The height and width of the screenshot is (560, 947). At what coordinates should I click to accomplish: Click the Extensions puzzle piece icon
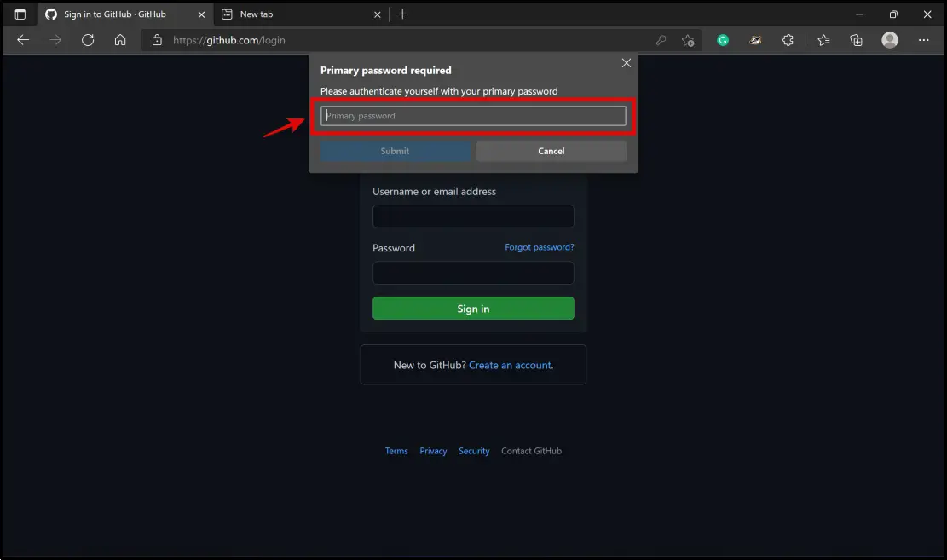pyautogui.click(x=788, y=40)
